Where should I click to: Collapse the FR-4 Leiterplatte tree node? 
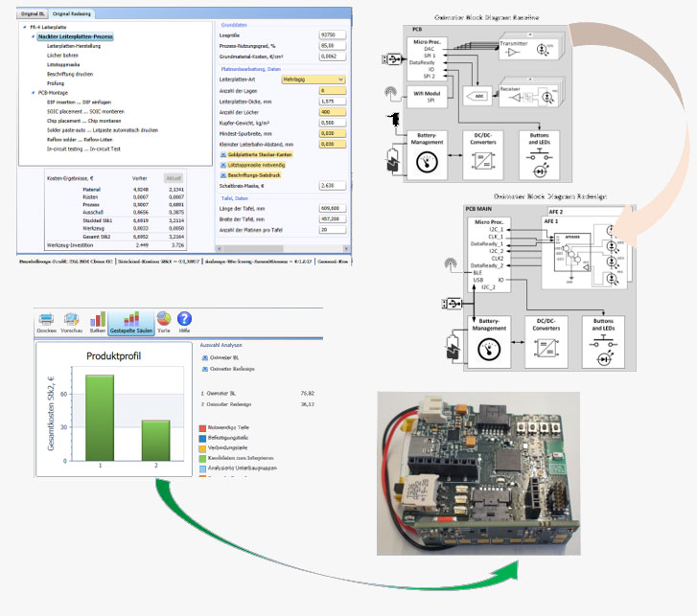click(23, 27)
